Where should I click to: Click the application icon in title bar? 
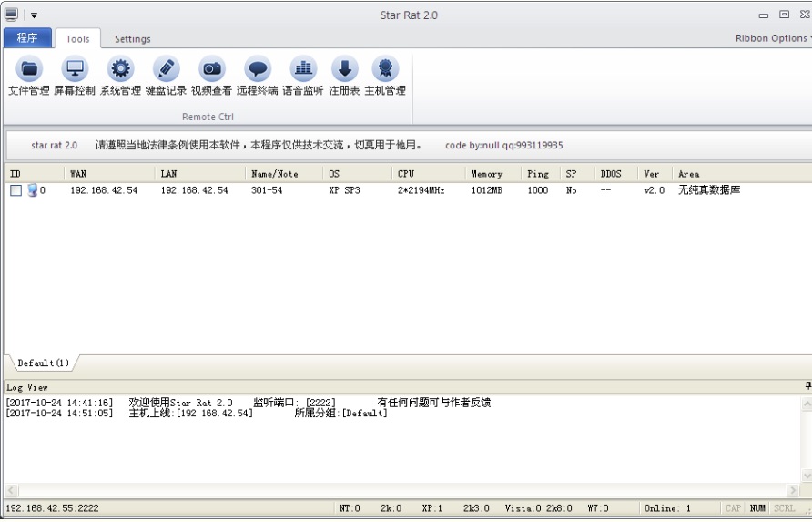click(x=12, y=15)
